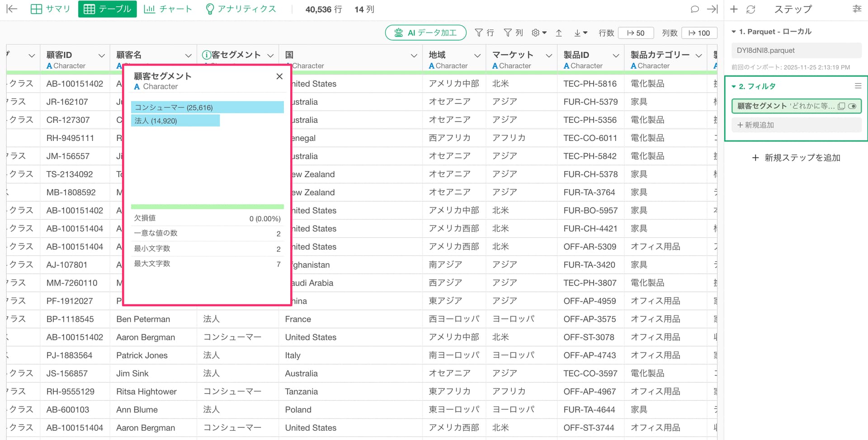Open the steps panel settings sliders icon
The width and height of the screenshot is (868, 440).
[857, 9]
